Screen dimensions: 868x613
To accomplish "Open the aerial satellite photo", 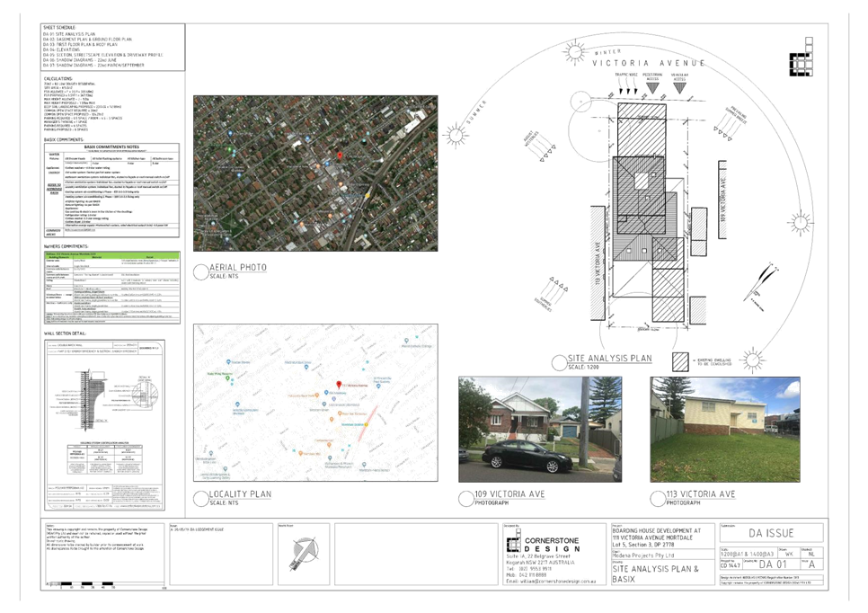I will point(315,173).
